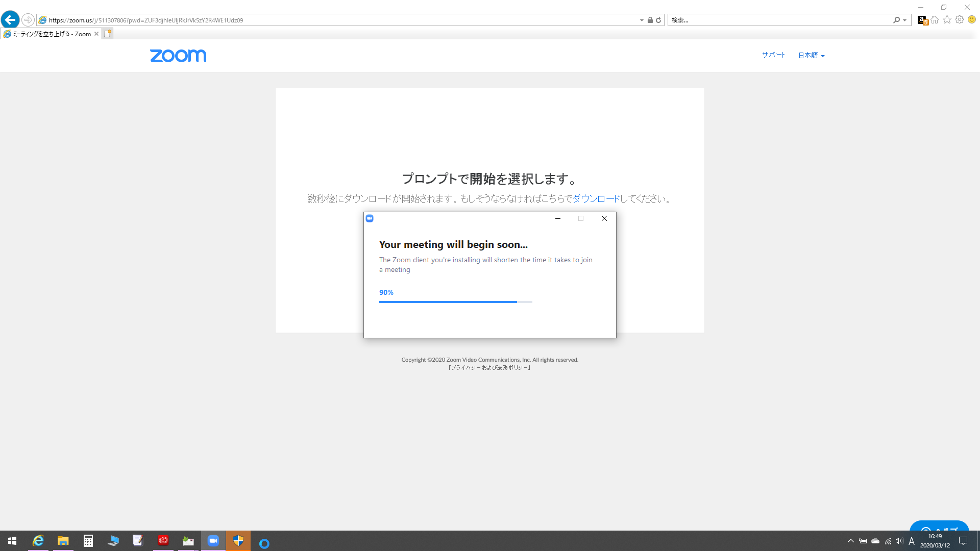Open the プライバシーおよび法務ポリシー link

pyautogui.click(x=489, y=367)
